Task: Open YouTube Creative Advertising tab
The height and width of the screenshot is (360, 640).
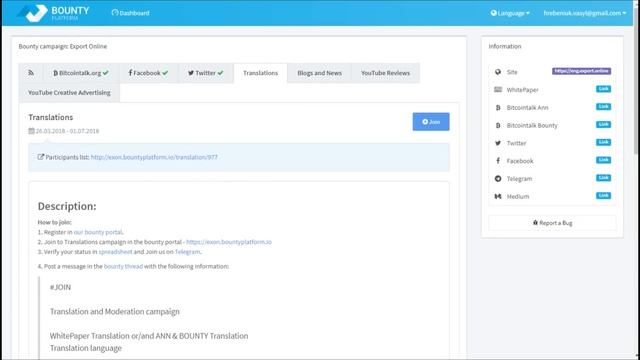Action: (x=69, y=93)
